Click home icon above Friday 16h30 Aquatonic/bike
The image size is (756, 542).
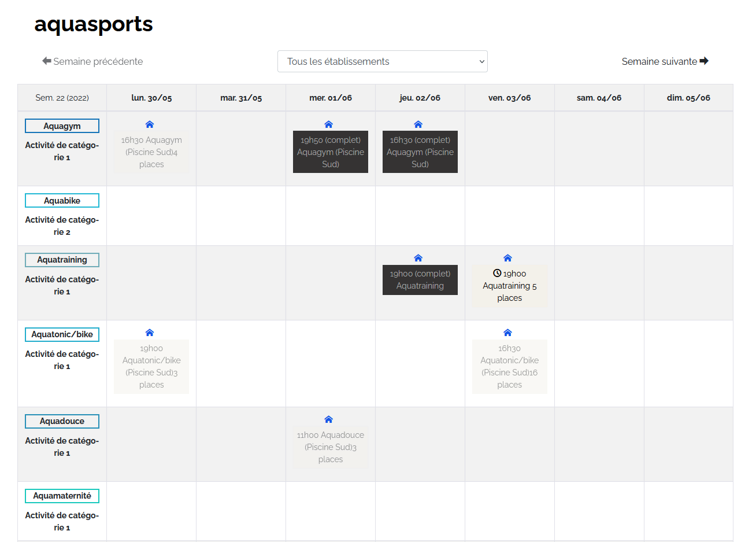click(508, 333)
